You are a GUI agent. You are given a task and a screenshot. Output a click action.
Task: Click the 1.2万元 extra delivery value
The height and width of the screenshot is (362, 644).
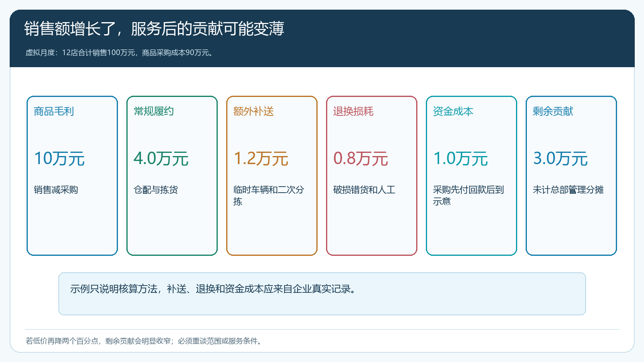click(261, 158)
